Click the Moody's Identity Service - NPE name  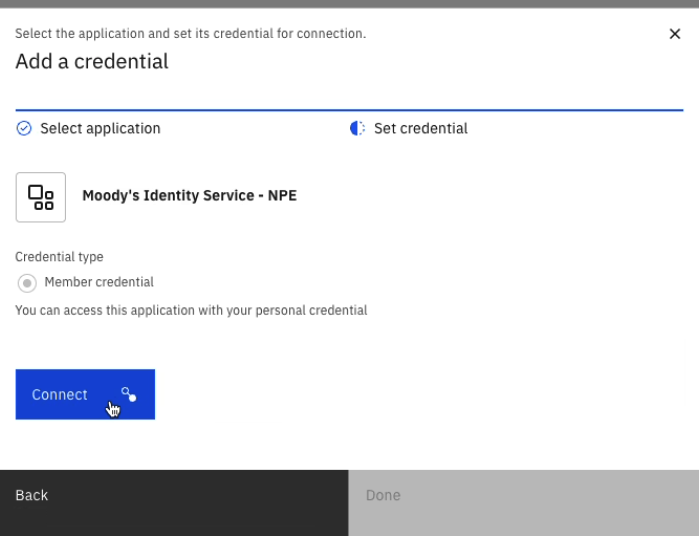coord(189,196)
